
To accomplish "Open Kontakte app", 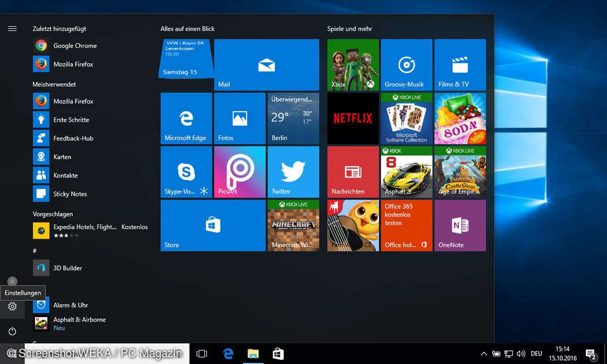I will pyautogui.click(x=91, y=175).
